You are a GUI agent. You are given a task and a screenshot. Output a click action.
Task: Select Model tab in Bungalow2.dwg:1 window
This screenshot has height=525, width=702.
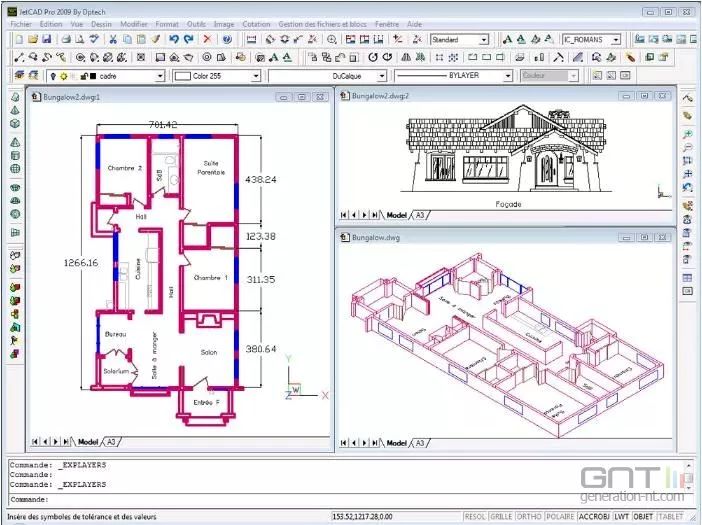pos(88,442)
